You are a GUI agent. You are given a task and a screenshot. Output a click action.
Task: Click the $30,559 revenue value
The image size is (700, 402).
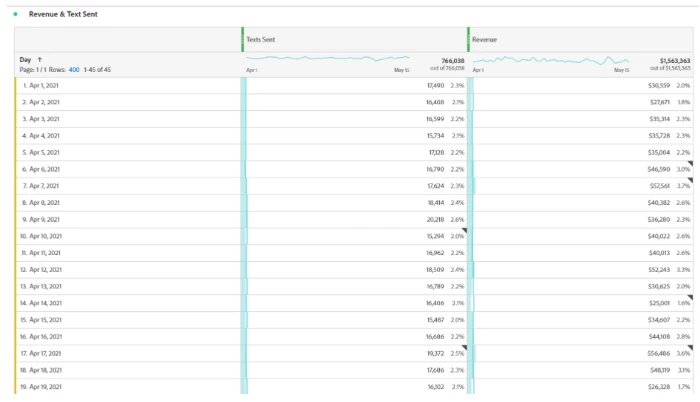(659, 85)
